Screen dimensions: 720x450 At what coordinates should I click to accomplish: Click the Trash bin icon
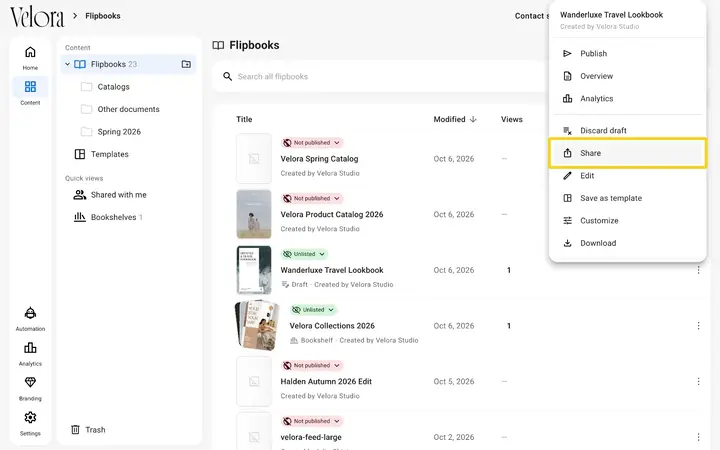coord(75,430)
